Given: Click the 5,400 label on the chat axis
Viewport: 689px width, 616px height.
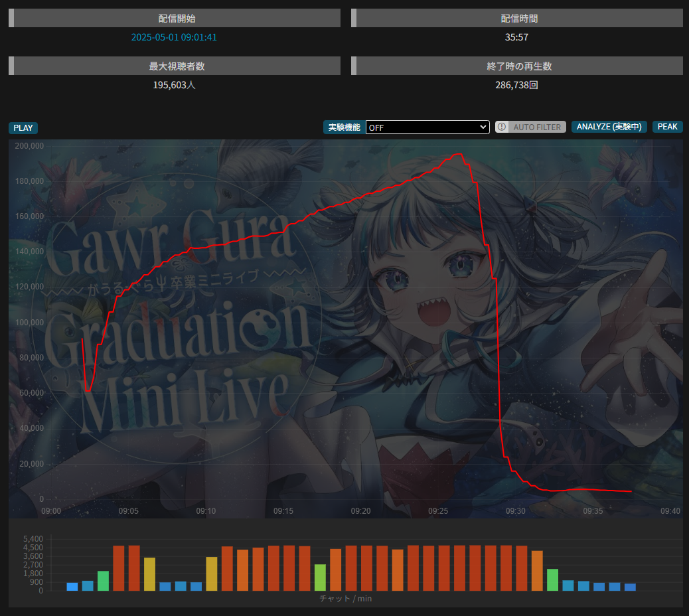Looking at the screenshot, I should tap(33, 539).
